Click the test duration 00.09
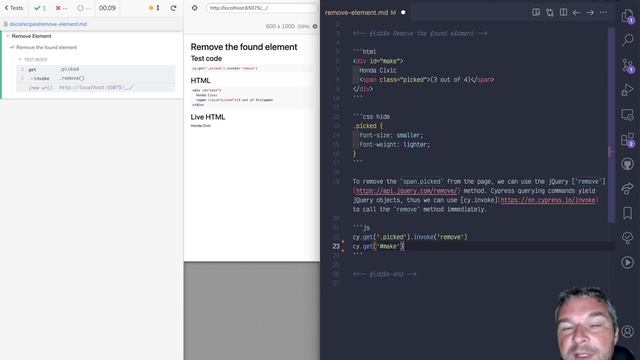 [x=107, y=8]
